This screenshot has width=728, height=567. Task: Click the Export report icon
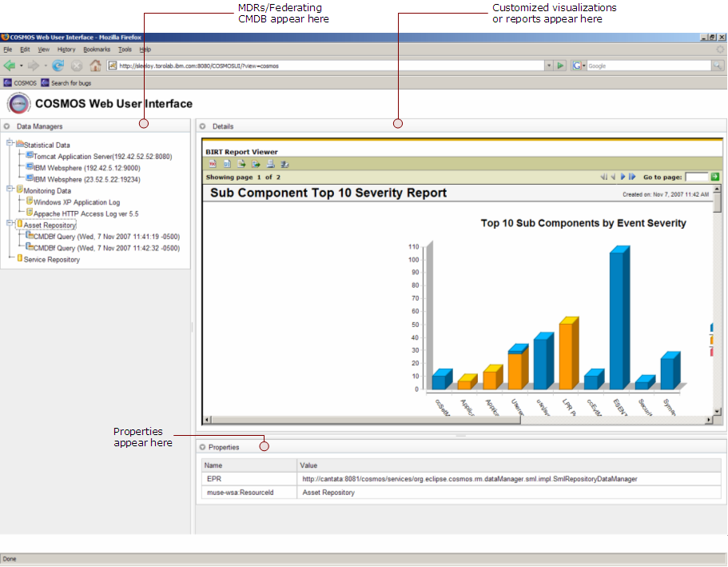(256, 164)
